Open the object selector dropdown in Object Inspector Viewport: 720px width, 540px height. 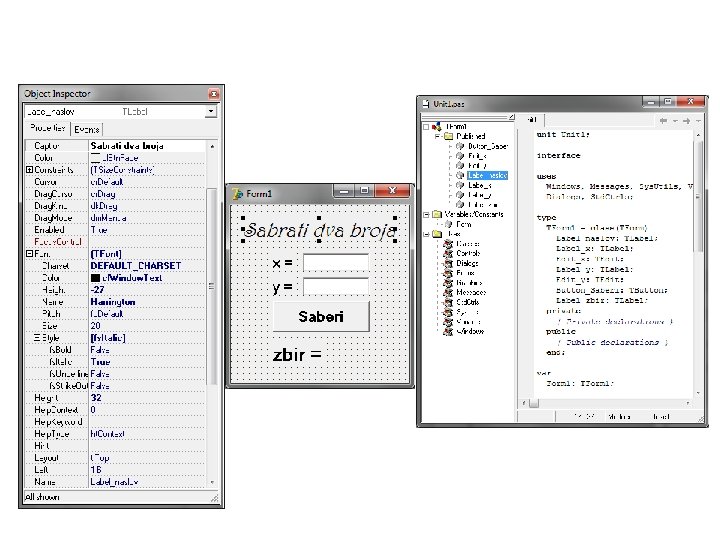(211, 111)
